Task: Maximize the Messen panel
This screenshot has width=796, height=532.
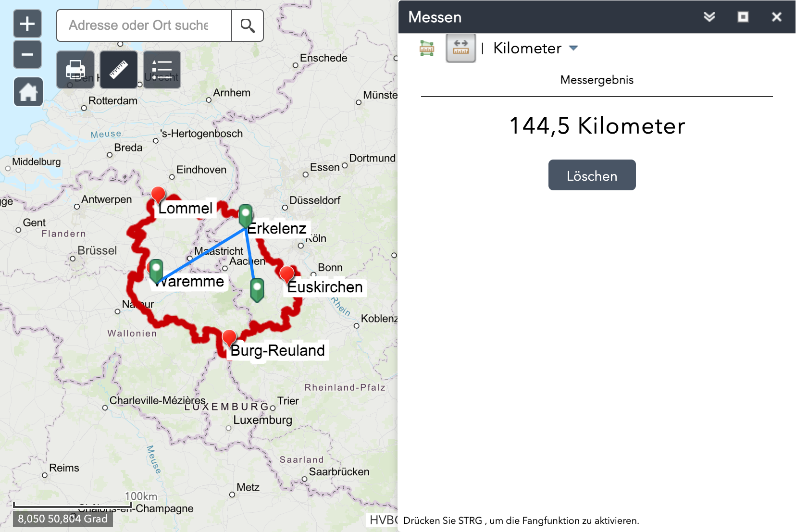Action: [743, 17]
